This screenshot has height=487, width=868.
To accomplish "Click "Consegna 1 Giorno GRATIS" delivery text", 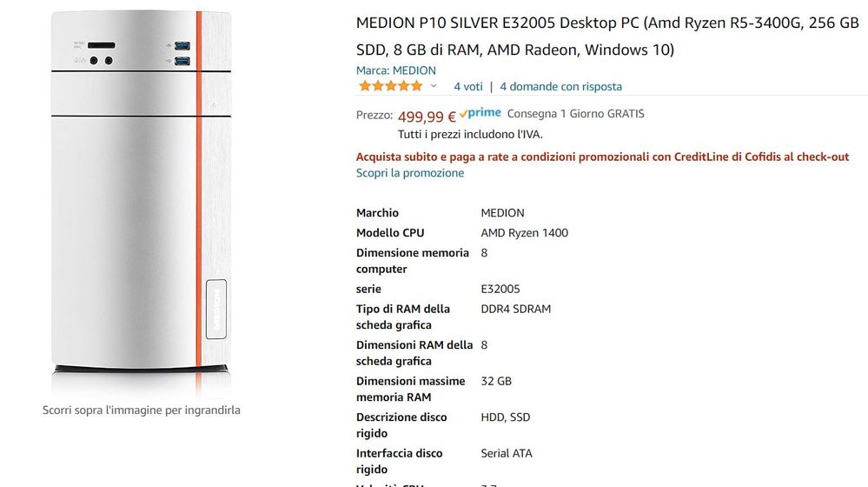I will (x=575, y=114).
